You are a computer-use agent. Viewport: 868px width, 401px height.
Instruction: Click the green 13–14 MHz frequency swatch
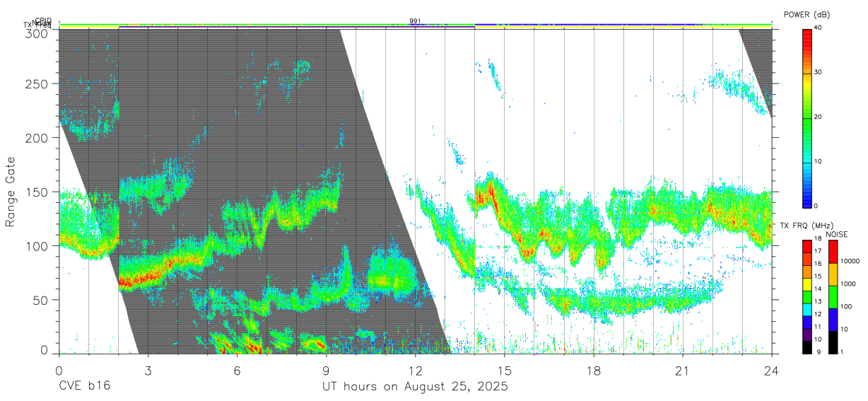click(x=807, y=296)
